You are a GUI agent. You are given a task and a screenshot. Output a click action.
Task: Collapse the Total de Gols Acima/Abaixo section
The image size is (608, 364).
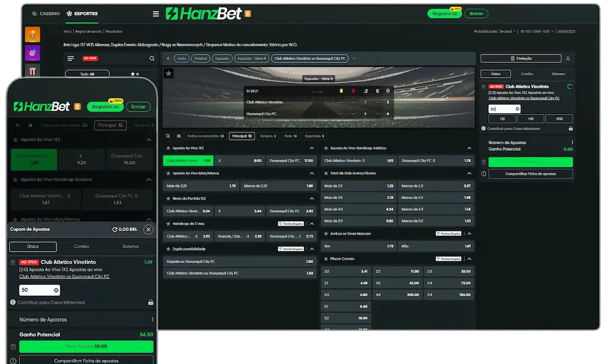469,173
